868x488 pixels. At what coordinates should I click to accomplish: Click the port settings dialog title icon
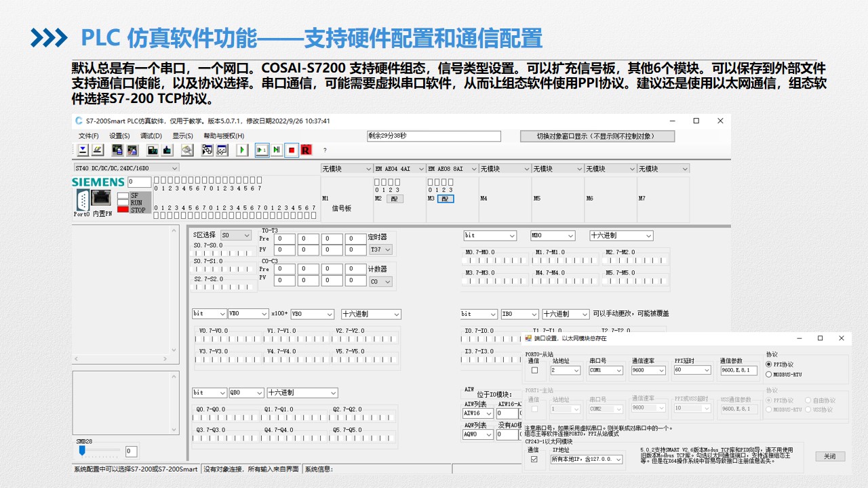tap(529, 338)
